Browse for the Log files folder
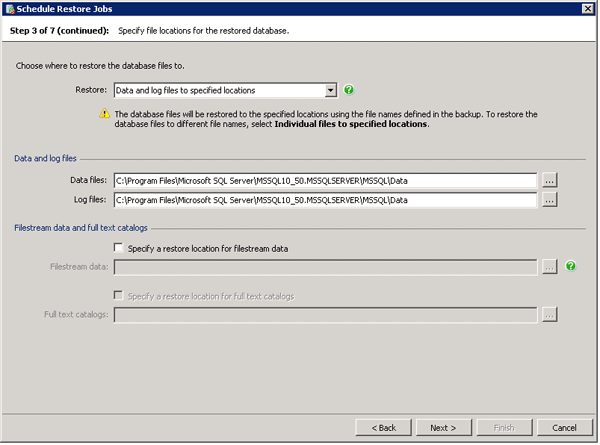The image size is (600, 445). coord(549,200)
